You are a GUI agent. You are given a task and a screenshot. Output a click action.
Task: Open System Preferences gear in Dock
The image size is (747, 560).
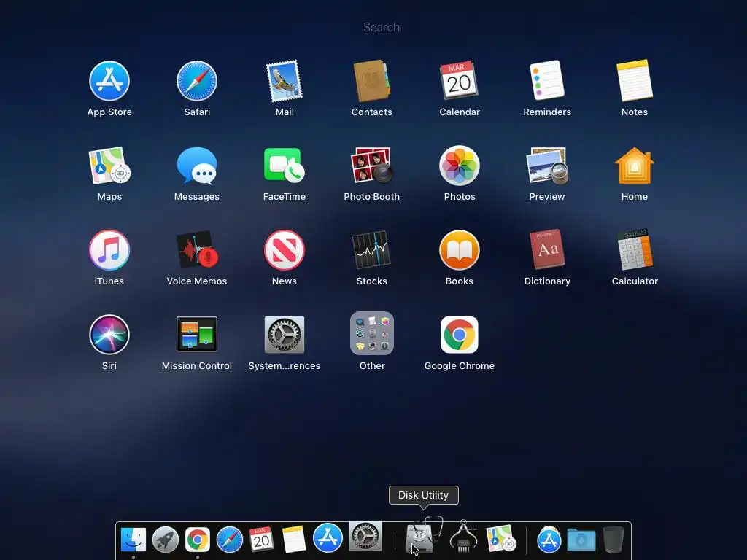coord(365,536)
